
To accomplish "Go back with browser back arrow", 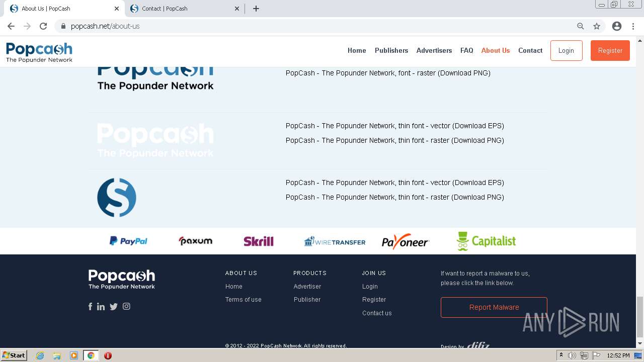I will click(x=11, y=26).
